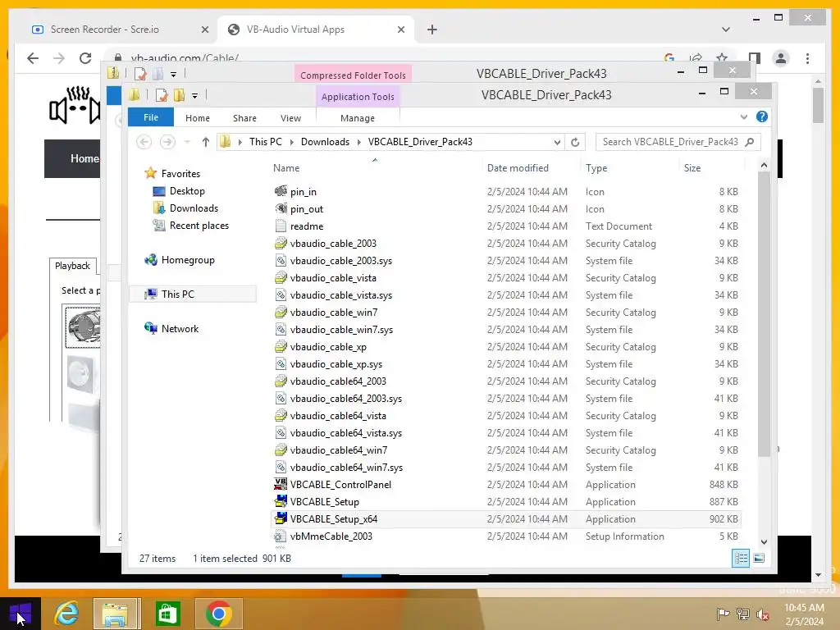Click the Action Center flag icon

pos(724,614)
